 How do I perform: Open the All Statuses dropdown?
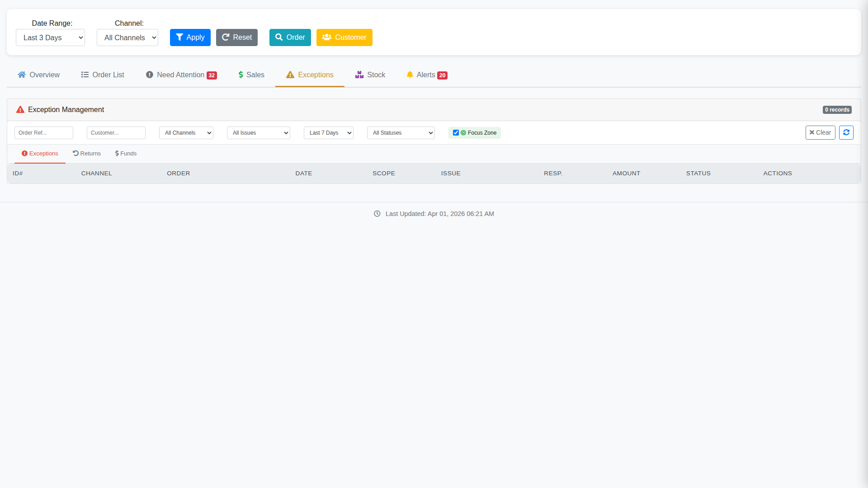[401, 132]
